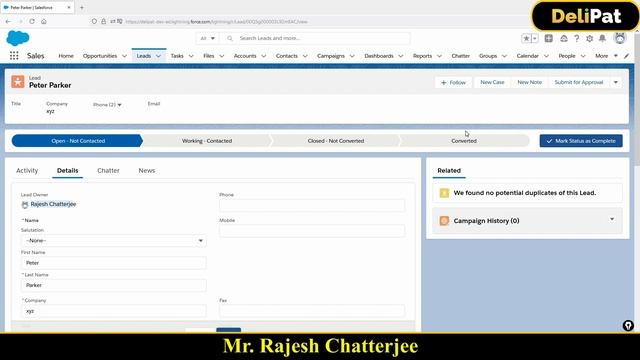Expand the Opportunities tab chevron
This screenshot has width=640, height=360.
pyautogui.click(x=124, y=56)
